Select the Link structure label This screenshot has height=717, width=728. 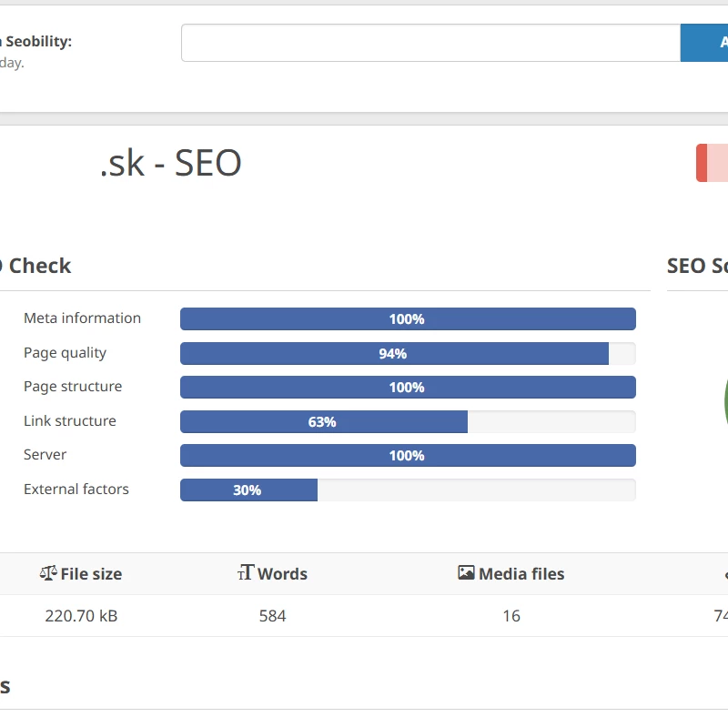(70, 420)
